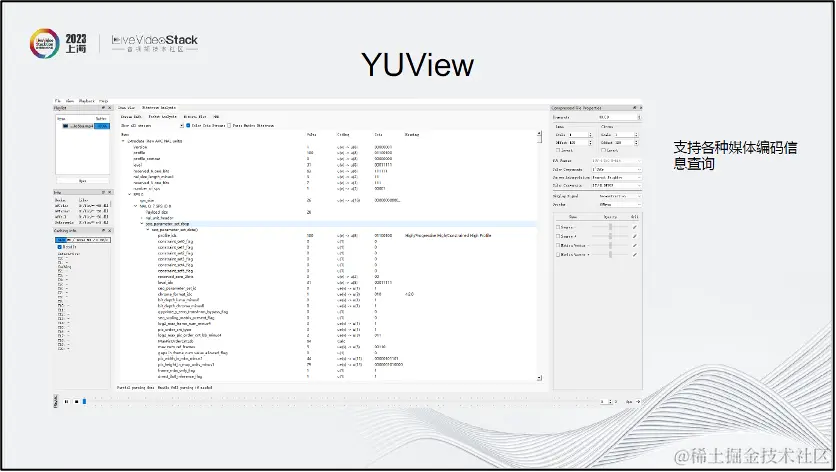836x472 pixels.
Task: Collapse the seq_parameter_set_data() node
Action: click(x=148, y=230)
